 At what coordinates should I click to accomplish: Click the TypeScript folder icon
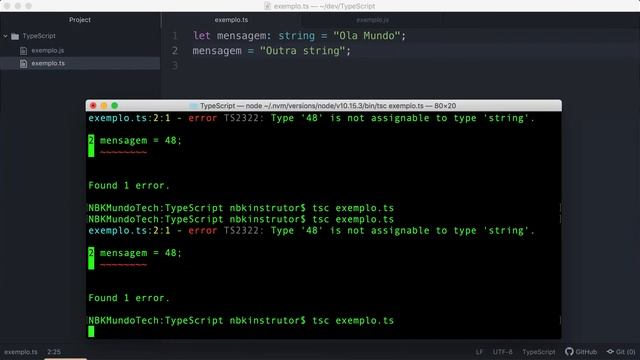[x=15, y=36]
